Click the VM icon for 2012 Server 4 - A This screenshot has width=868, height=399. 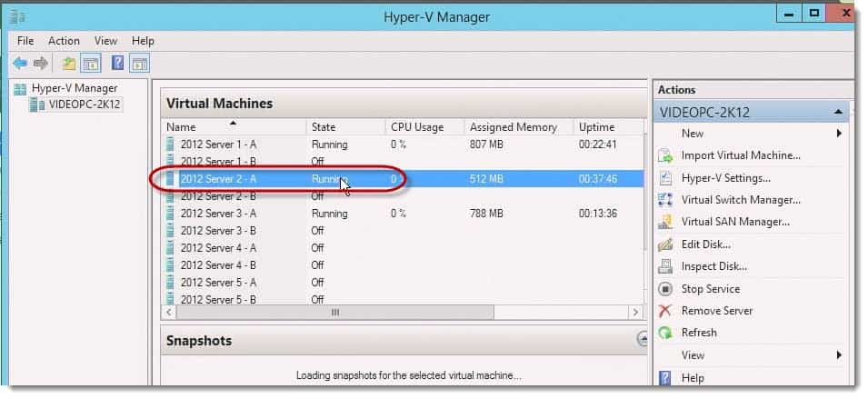[x=171, y=248]
